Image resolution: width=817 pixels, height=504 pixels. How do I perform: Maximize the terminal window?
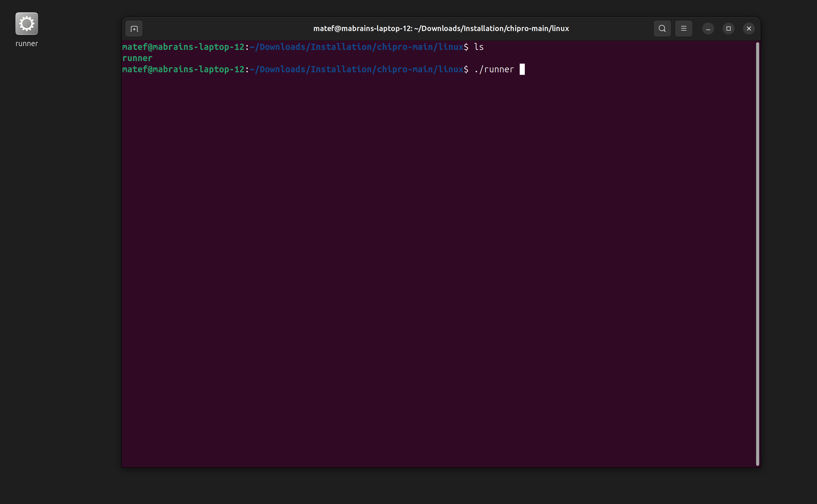click(728, 28)
